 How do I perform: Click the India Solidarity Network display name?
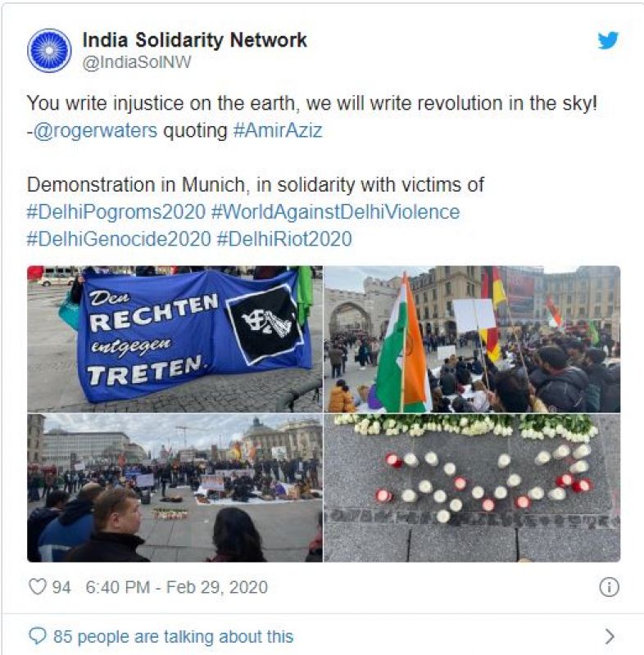point(195,40)
